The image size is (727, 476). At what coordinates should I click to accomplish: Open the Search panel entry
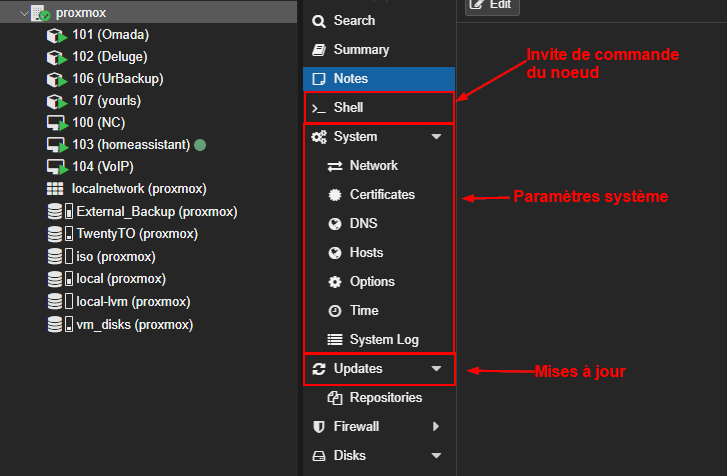click(x=354, y=21)
